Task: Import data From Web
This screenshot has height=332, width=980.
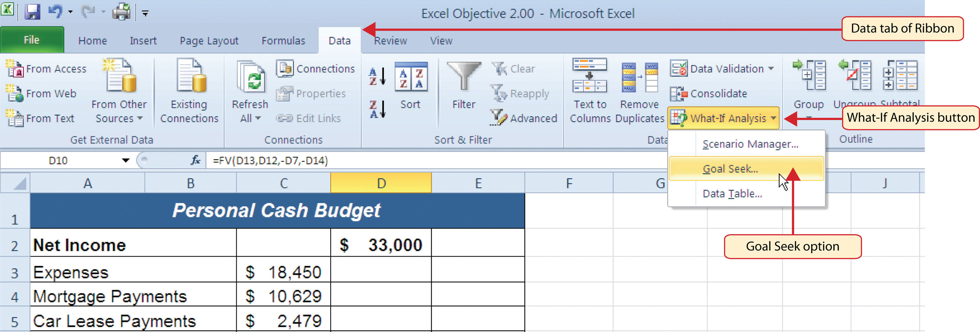Action: click(x=41, y=94)
